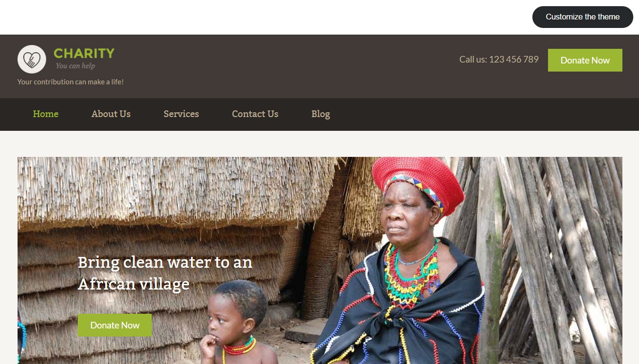Screen dimensions: 639x364
Task: Click "Your contribution can make a life!" text
Action: pyautogui.click(x=71, y=82)
